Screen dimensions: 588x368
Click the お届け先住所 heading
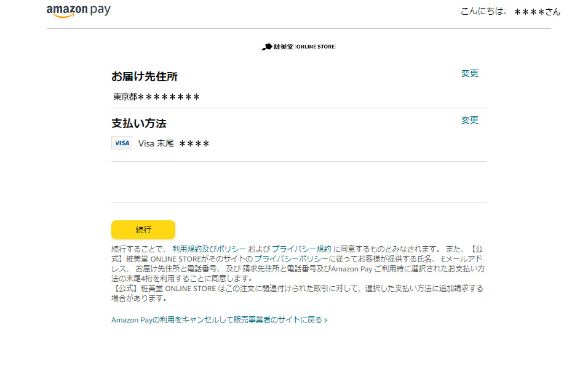point(145,77)
